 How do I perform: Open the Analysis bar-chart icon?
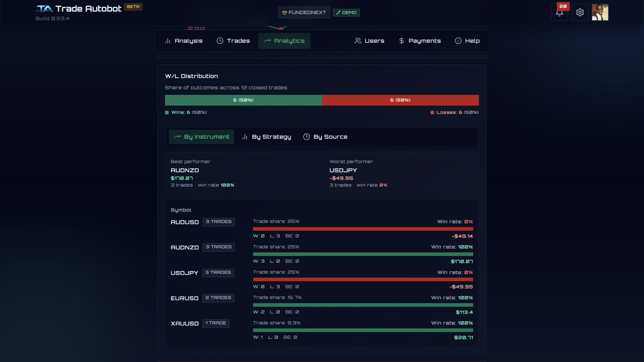(167, 41)
